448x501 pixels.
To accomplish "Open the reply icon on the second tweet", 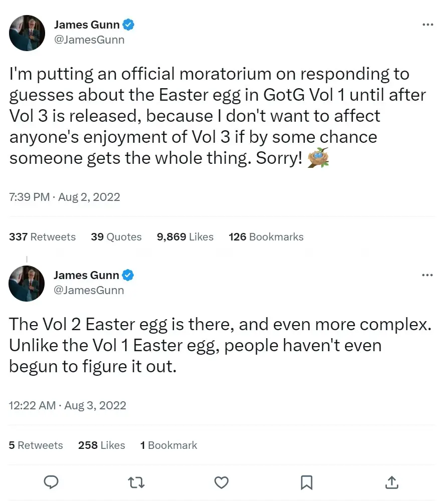I will [x=51, y=482].
